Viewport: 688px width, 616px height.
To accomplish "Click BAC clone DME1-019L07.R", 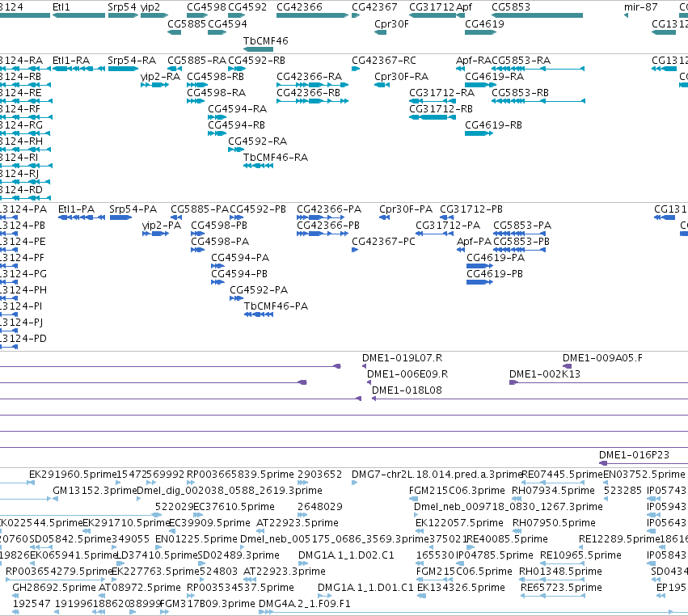I will point(403,358).
